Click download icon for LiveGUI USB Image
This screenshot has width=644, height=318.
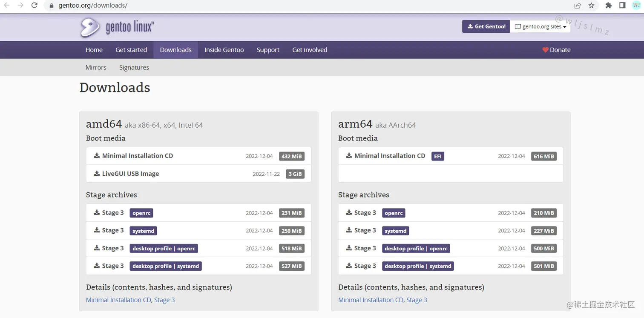click(97, 173)
